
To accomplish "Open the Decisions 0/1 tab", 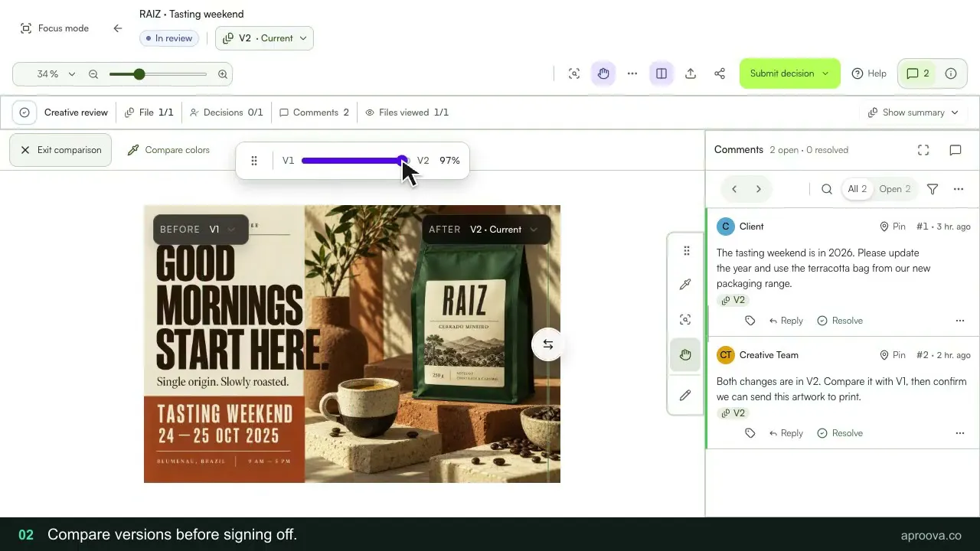I will [226, 112].
